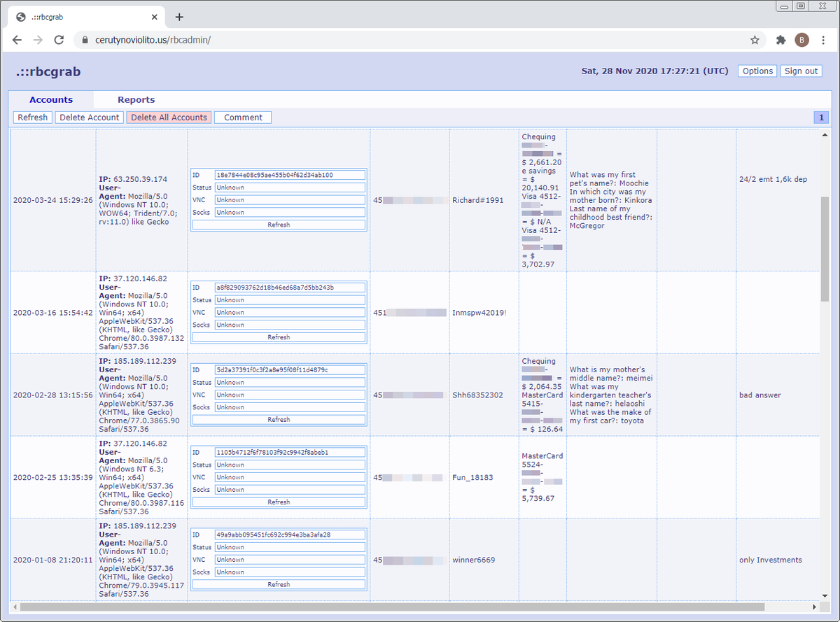The image size is (840, 622).
Task: Click the VNC field in the 2020-02-25 row
Action: (x=290, y=477)
